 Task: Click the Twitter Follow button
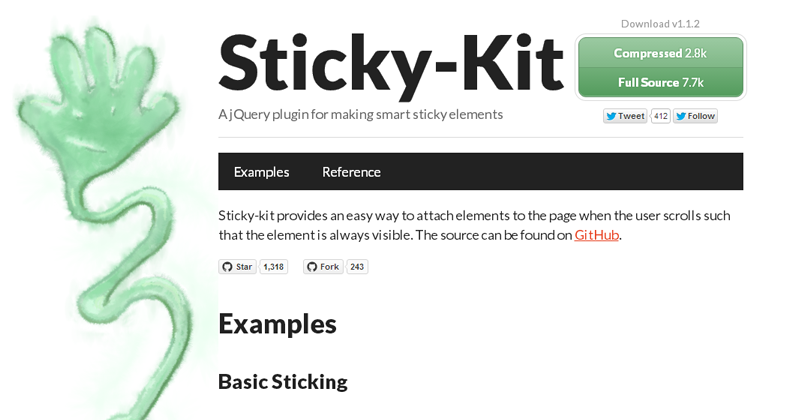click(x=695, y=116)
